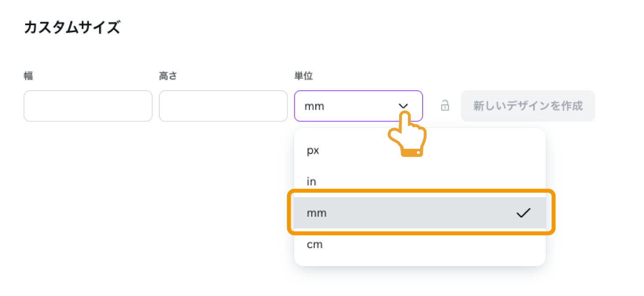Click the カスタムサイズ heading
Image resolution: width=644 pixels, height=296 pixels.
coord(72,28)
